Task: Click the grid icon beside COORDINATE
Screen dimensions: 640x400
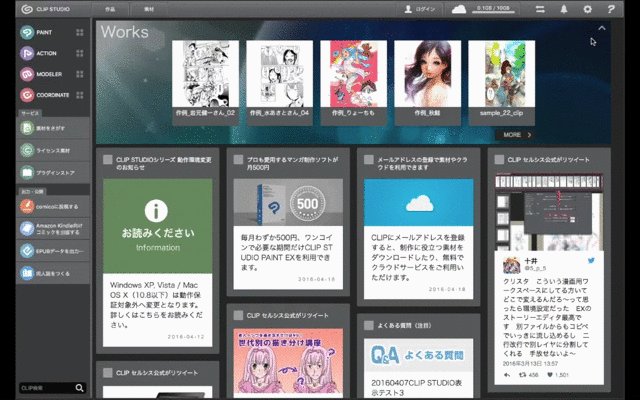Action: (80, 95)
